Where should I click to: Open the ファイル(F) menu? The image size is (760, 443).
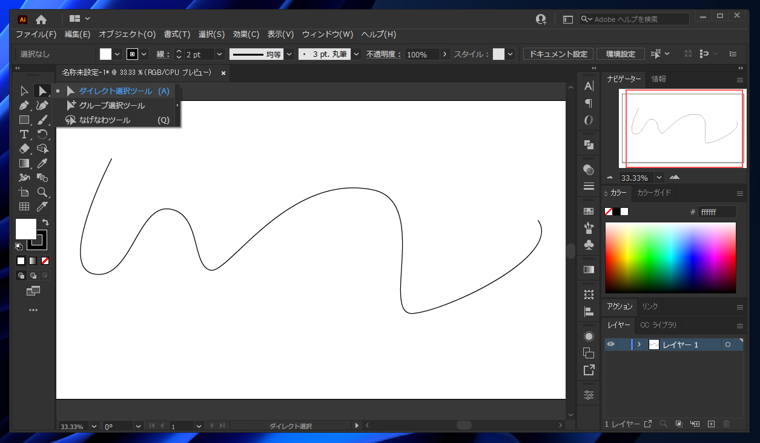pyautogui.click(x=36, y=34)
